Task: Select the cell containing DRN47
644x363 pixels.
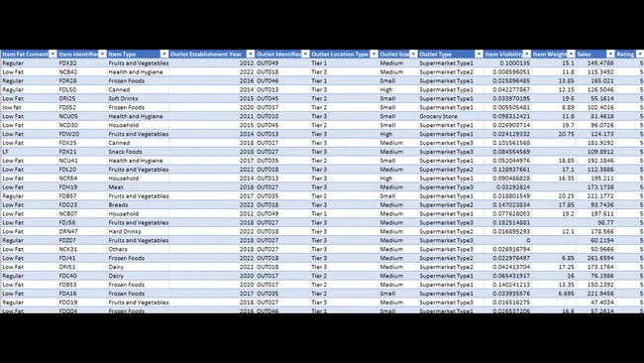Action: pyautogui.click(x=82, y=231)
